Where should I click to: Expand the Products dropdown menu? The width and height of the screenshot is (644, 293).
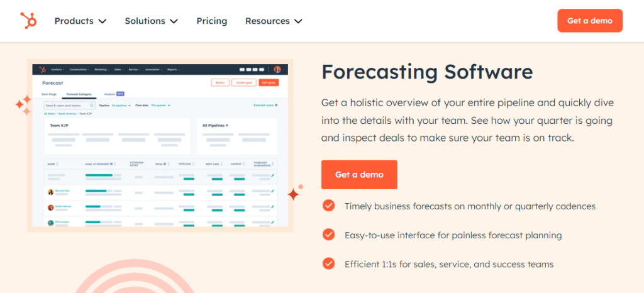[80, 21]
